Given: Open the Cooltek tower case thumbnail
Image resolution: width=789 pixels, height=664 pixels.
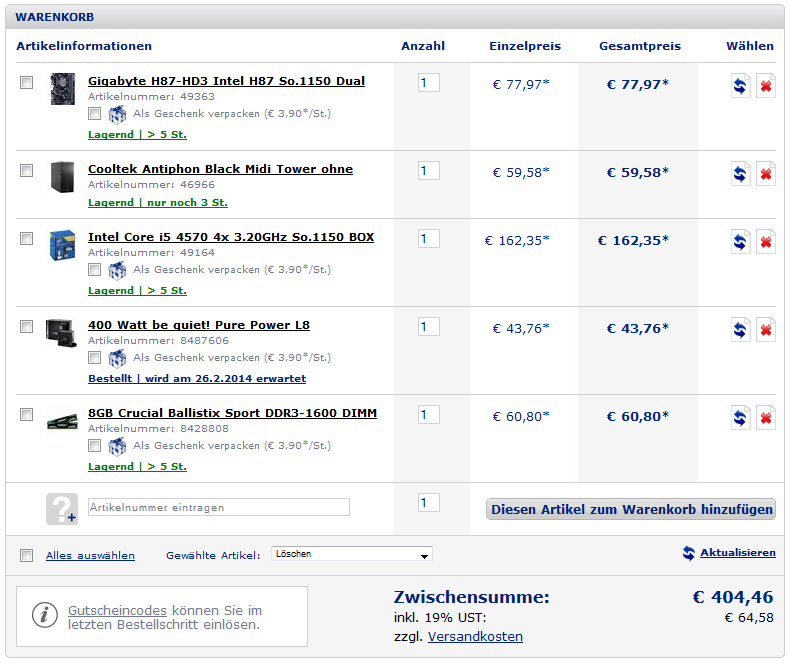Looking at the screenshot, I should pos(63,177).
